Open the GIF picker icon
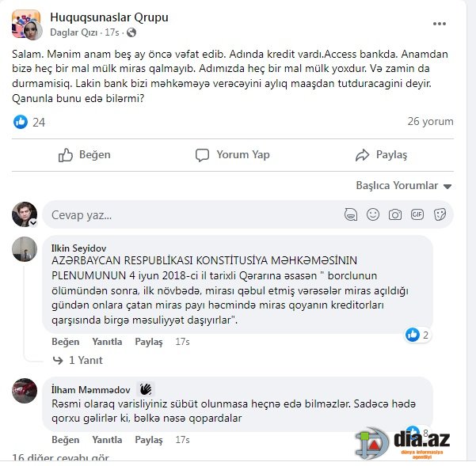 tap(417, 214)
